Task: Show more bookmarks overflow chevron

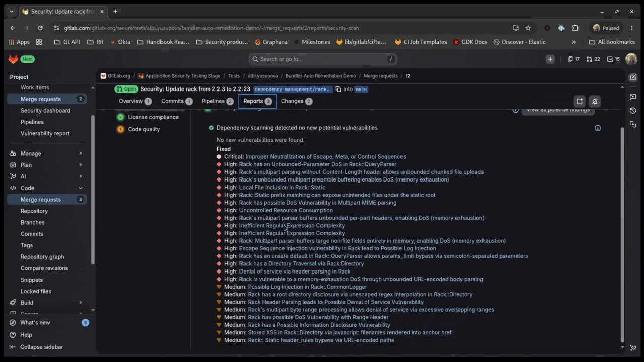Action: coord(574,42)
